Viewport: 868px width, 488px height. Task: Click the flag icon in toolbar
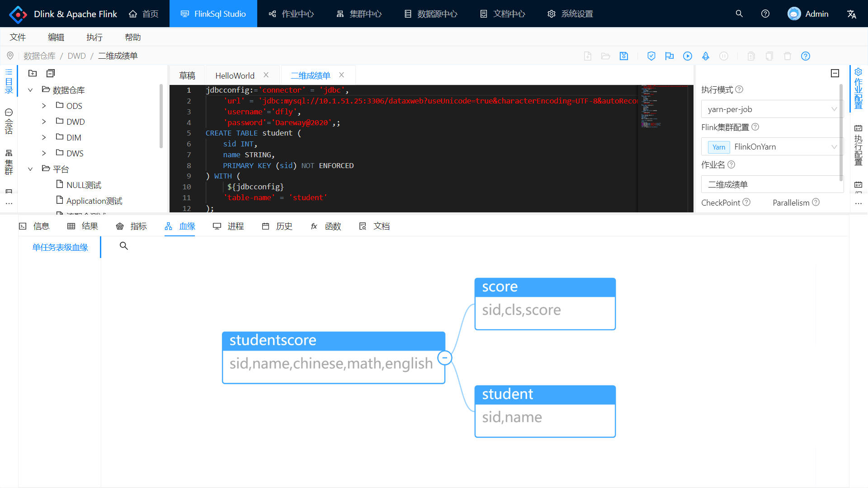coord(669,56)
